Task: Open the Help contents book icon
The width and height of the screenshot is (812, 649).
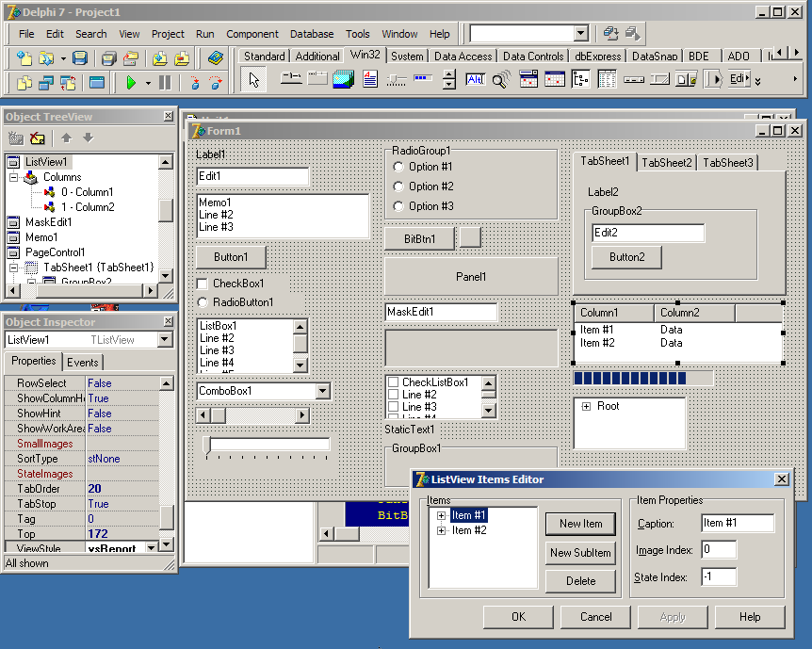Action: 215,58
